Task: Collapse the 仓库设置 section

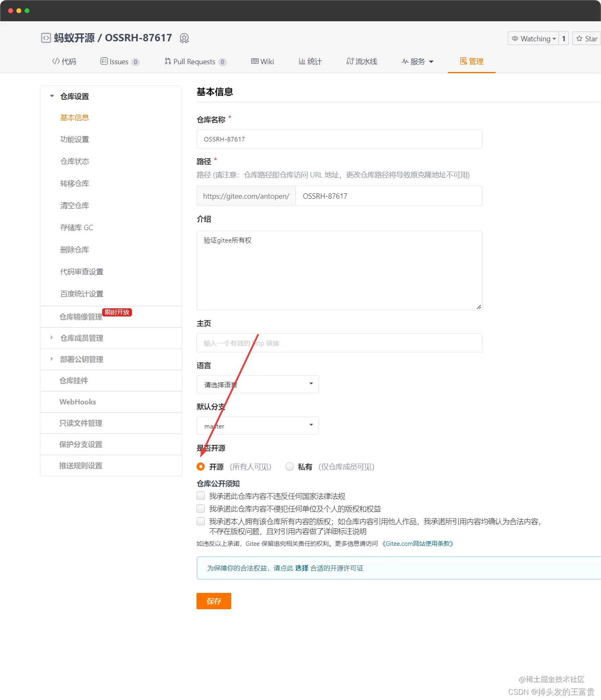Action: pyautogui.click(x=52, y=96)
